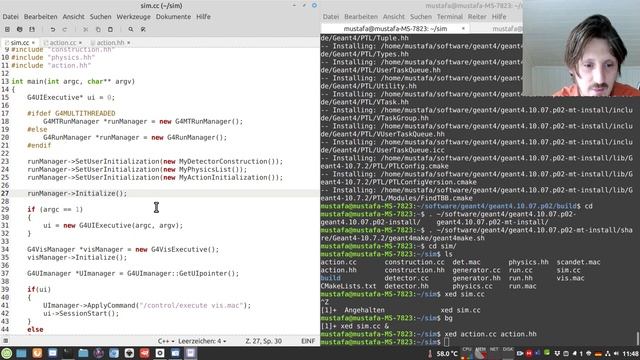Click the temperature 58.0 °C tray indicator
The height and width of the screenshot is (360, 640).
point(443,353)
